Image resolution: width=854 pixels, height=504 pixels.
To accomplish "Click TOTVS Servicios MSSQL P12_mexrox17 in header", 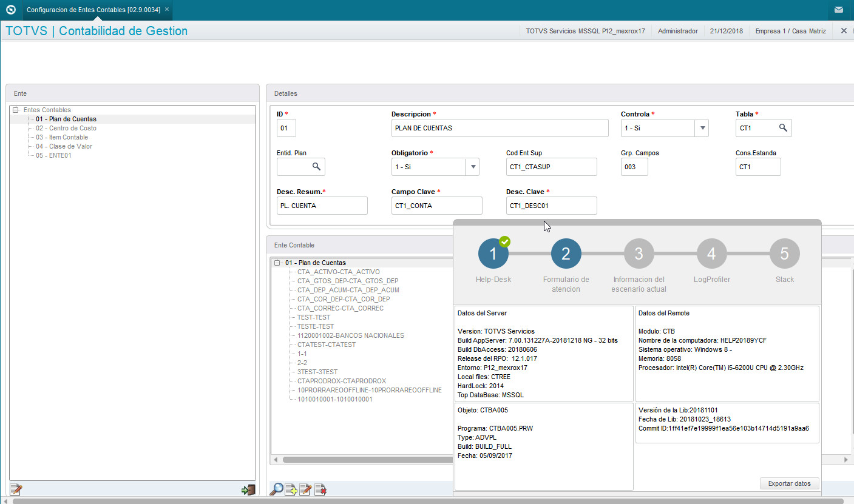I will 585,31.
